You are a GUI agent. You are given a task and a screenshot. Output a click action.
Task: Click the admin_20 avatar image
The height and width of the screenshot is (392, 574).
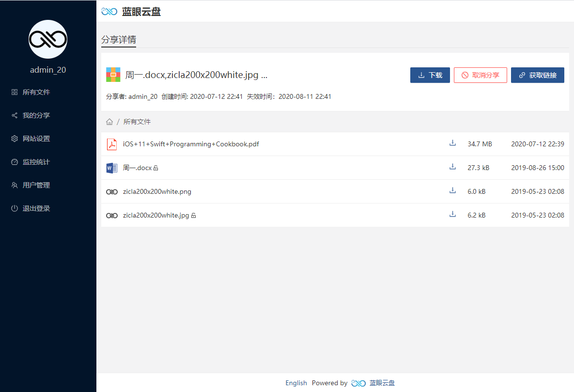click(48, 39)
